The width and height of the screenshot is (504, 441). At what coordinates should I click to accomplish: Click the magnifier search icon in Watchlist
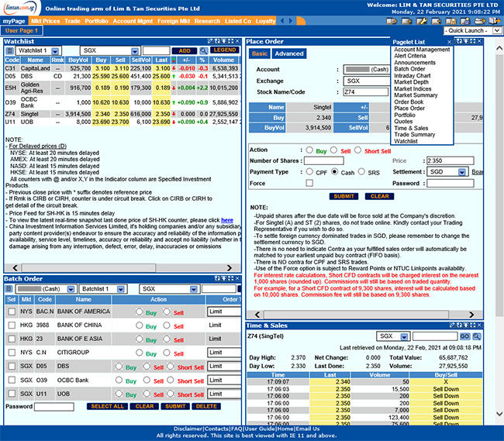coord(203,50)
